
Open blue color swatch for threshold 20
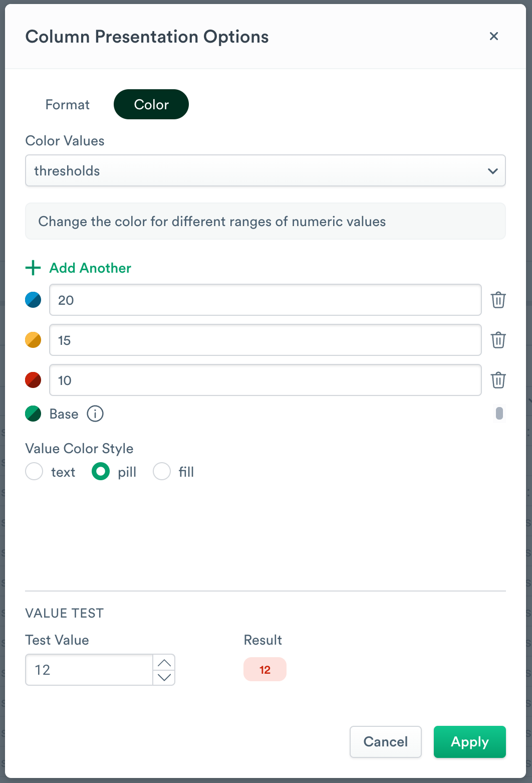click(x=33, y=300)
